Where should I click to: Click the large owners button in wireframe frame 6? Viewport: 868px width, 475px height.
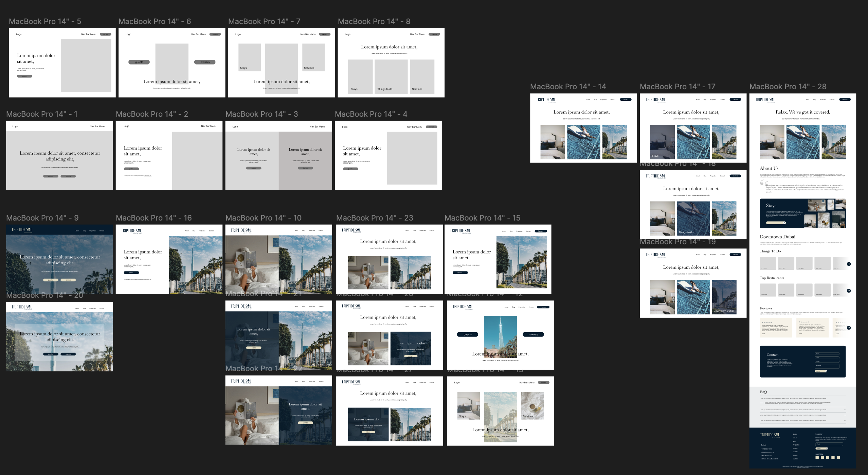[x=205, y=62]
